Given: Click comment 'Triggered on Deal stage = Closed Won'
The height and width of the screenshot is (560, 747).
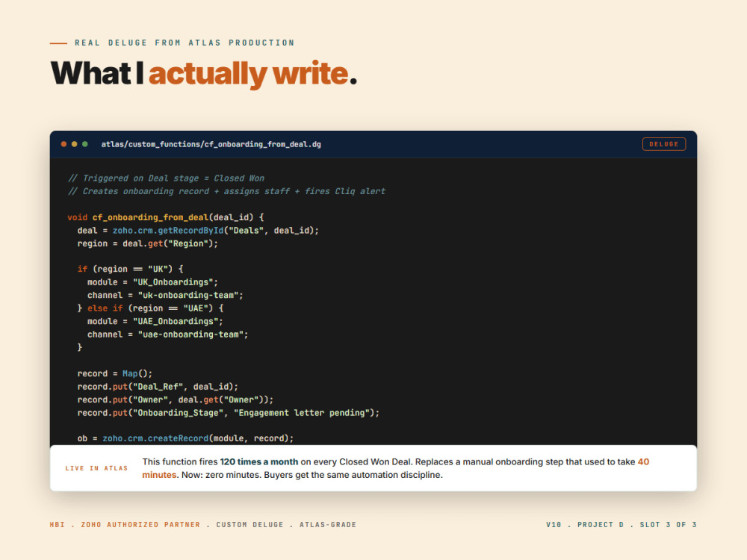Looking at the screenshot, I should (x=166, y=178).
